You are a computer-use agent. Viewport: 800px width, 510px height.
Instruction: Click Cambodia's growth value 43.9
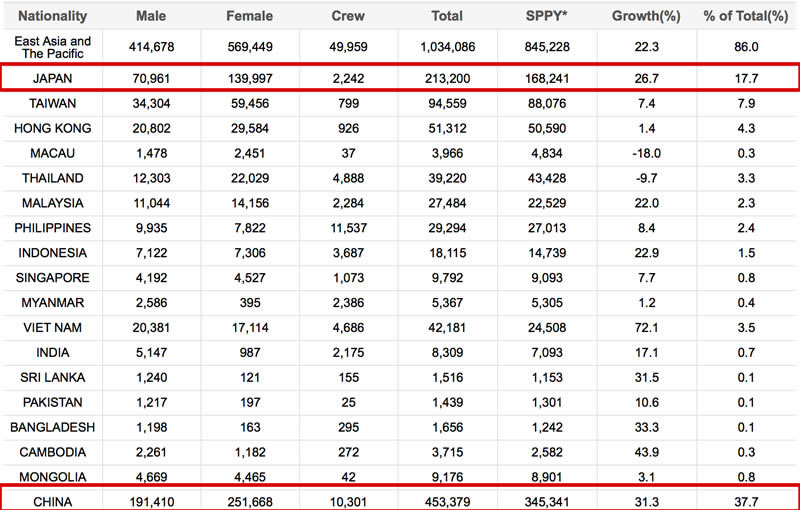(646, 452)
